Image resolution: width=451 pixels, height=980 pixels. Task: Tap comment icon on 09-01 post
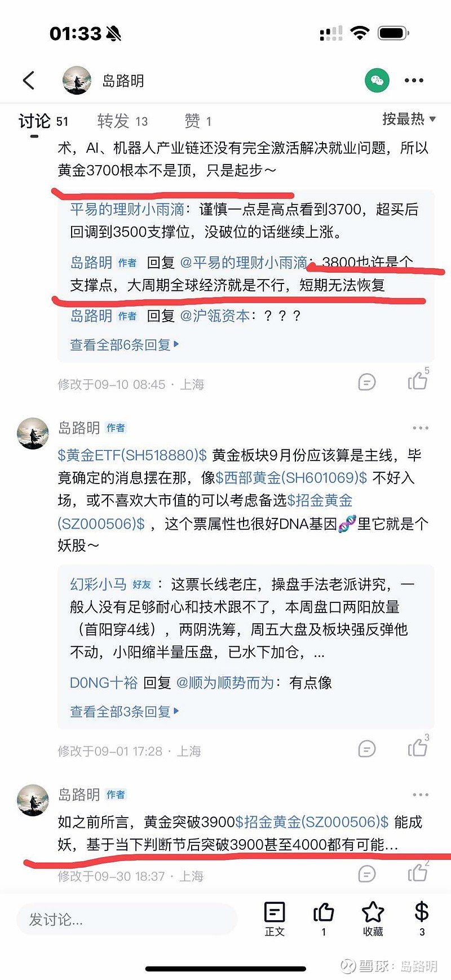click(x=367, y=749)
